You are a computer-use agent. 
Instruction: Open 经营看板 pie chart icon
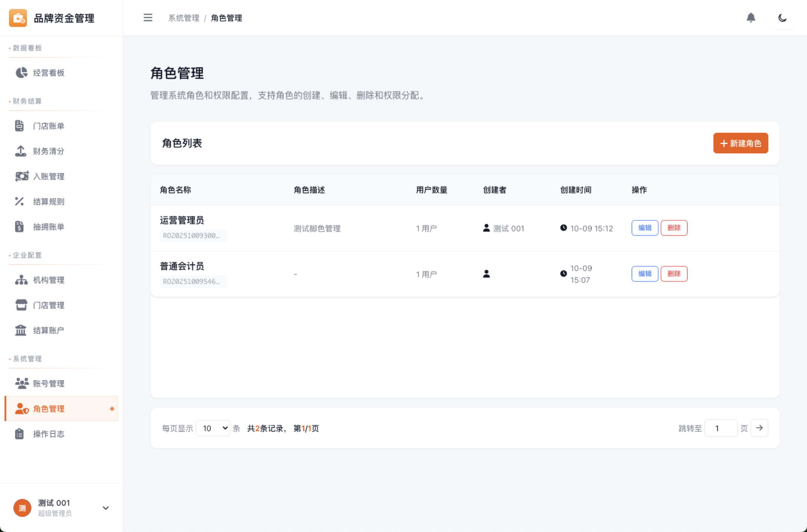point(21,73)
